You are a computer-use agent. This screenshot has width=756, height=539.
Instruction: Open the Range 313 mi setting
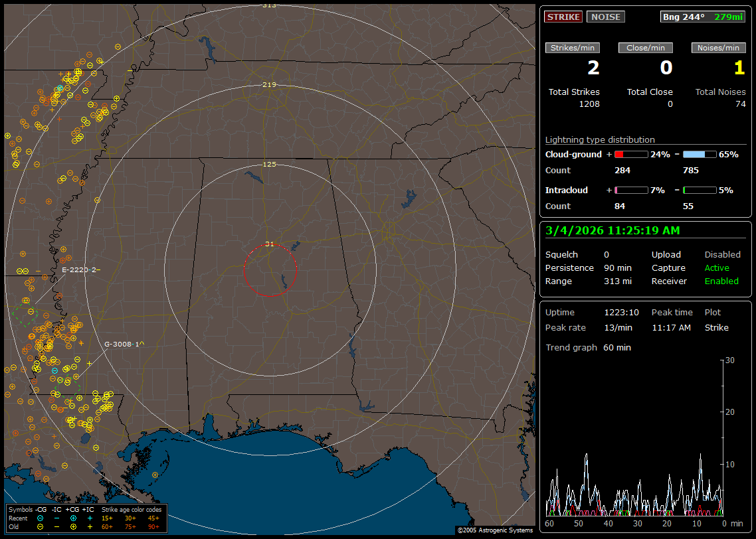[617, 281]
